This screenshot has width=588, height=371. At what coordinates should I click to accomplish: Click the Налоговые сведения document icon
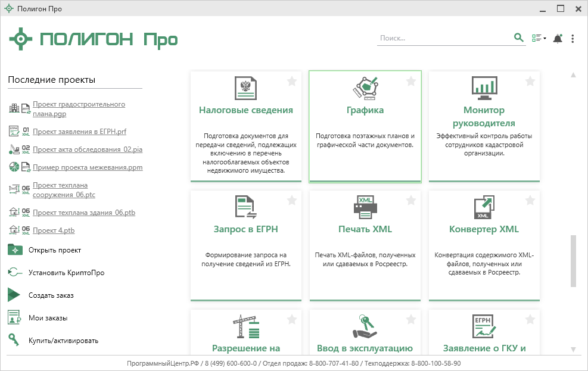pyautogui.click(x=245, y=88)
